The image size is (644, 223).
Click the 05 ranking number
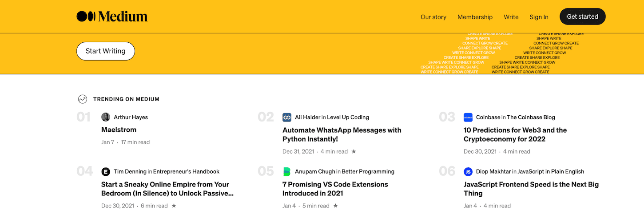[266, 171]
